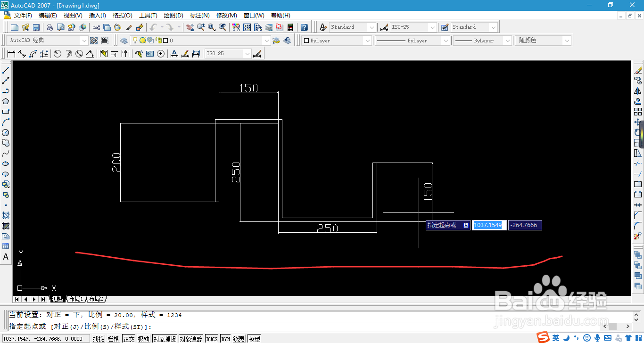Image resolution: width=644 pixels, height=343 pixels.
Task: Select the Polygon draw tool
Action: [x=6, y=101]
